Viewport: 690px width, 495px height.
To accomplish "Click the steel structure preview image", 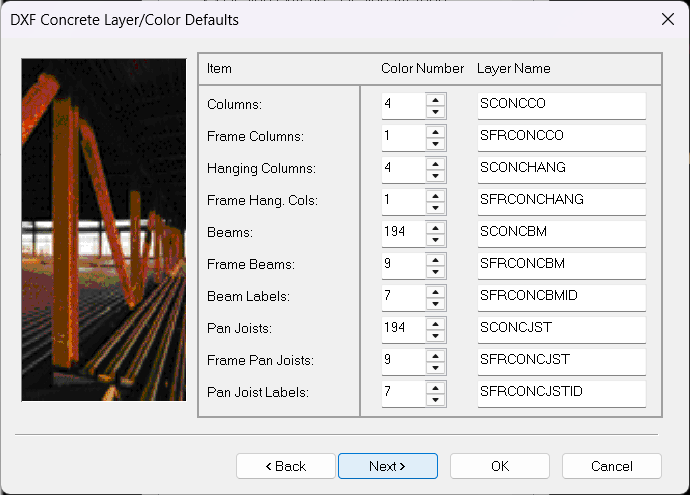I will pos(104,229).
